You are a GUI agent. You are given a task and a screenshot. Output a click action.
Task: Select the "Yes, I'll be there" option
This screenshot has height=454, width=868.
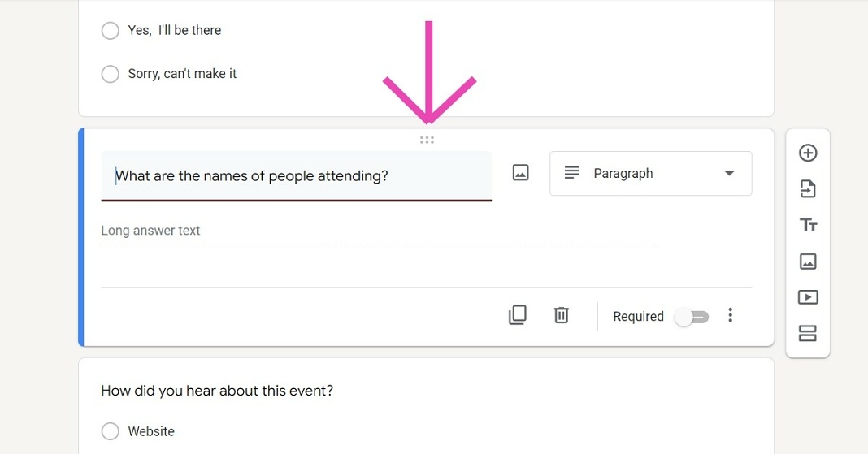(x=111, y=31)
